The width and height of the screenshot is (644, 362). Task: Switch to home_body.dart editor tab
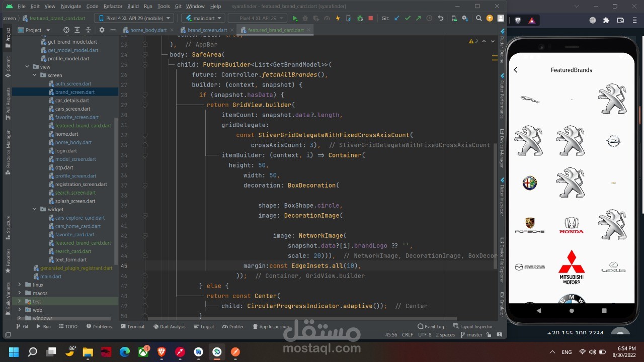[x=148, y=30]
